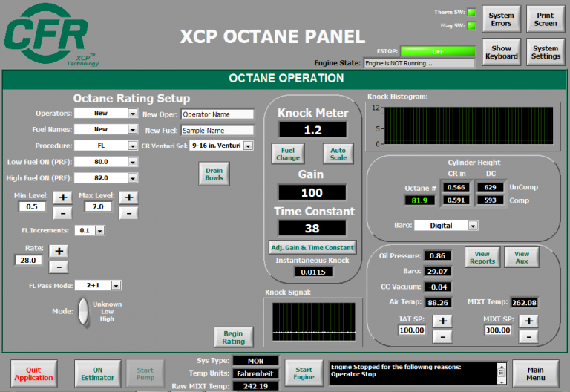The image size is (570, 392).
Task: Click the Start Engine button
Action: pyautogui.click(x=304, y=373)
